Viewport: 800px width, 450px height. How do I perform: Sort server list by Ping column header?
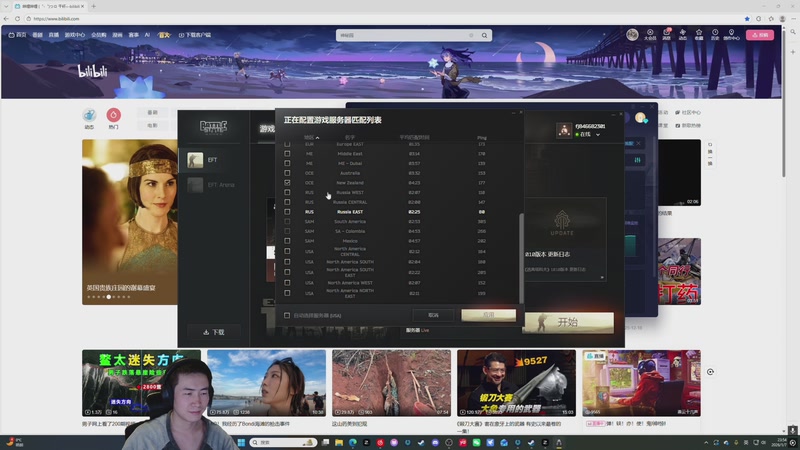click(x=482, y=138)
